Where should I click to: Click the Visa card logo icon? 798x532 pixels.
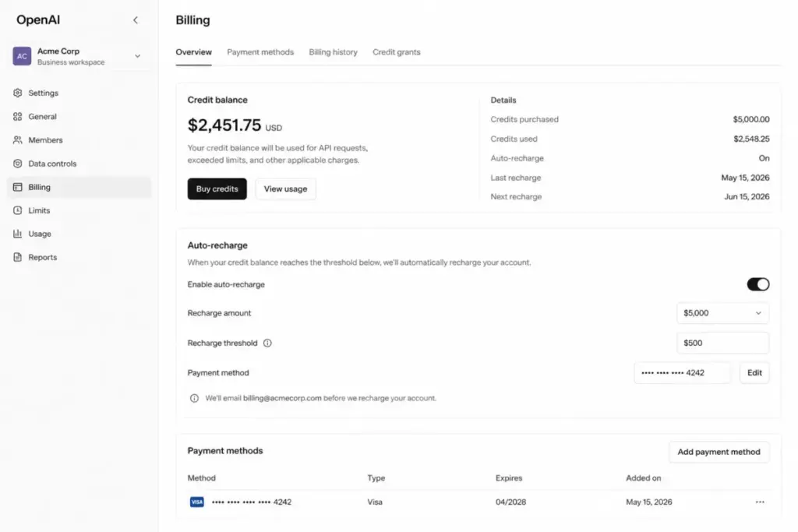197,502
